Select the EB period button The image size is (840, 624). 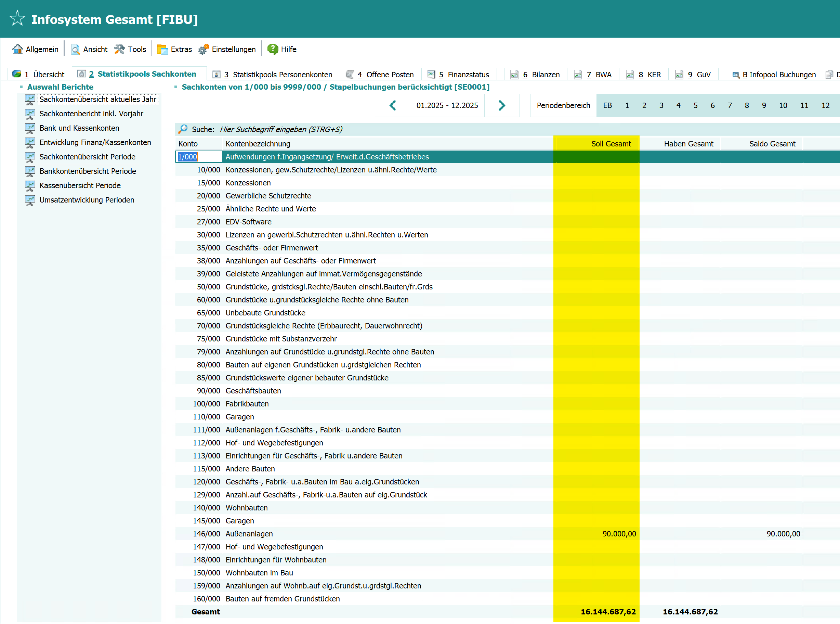pos(607,105)
